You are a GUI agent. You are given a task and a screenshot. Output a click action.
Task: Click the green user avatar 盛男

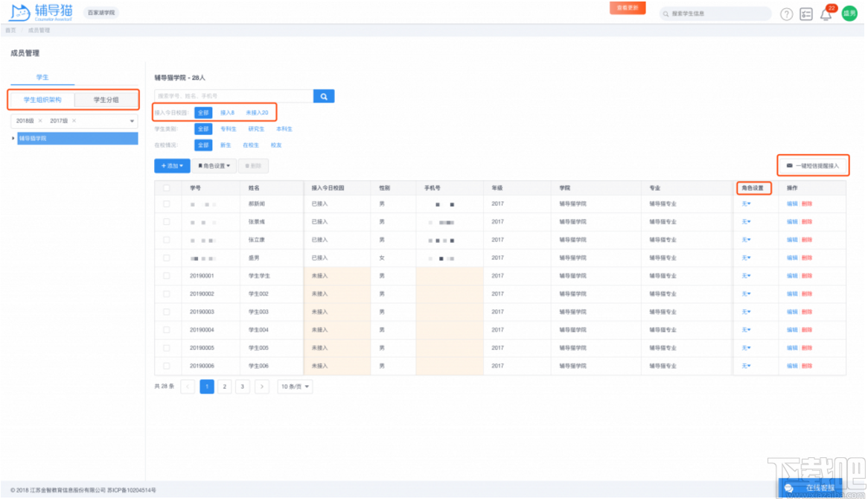849,14
